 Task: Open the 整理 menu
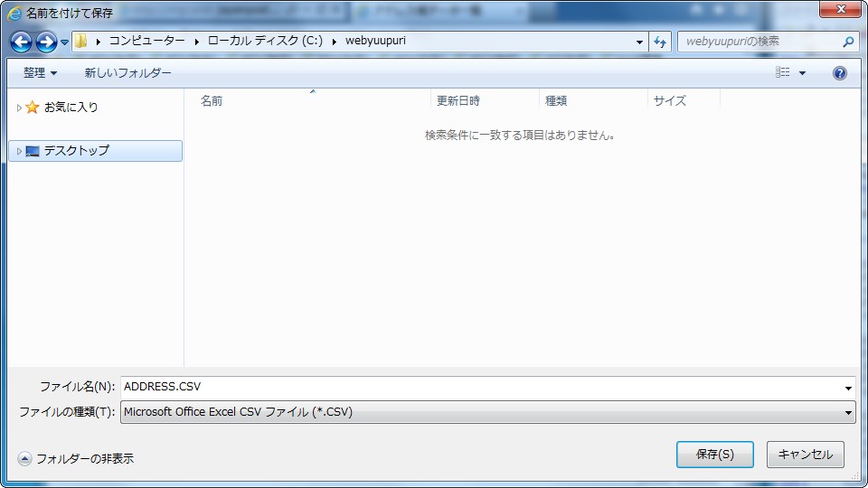click(x=40, y=73)
